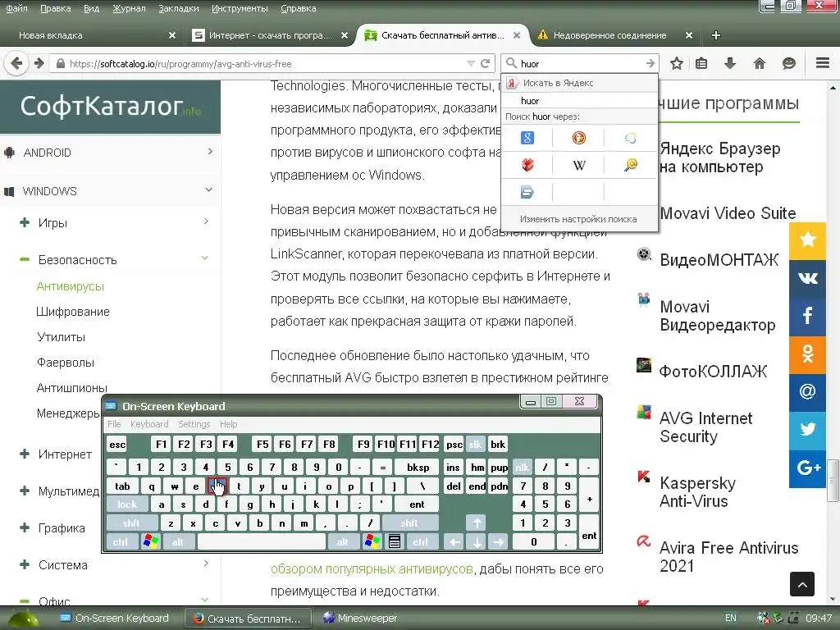Expand the Графика category plus
The height and width of the screenshot is (630, 840).
point(24,527)
